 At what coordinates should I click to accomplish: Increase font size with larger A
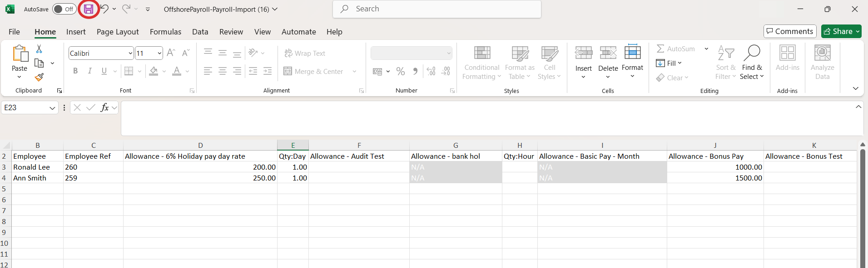click(x=171, y=53)
